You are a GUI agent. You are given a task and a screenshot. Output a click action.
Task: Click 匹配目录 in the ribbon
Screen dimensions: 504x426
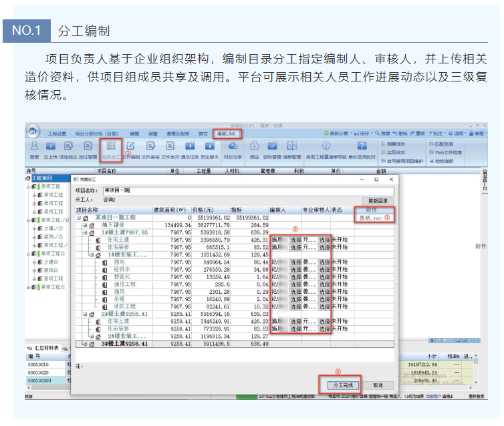pos(441,144)
